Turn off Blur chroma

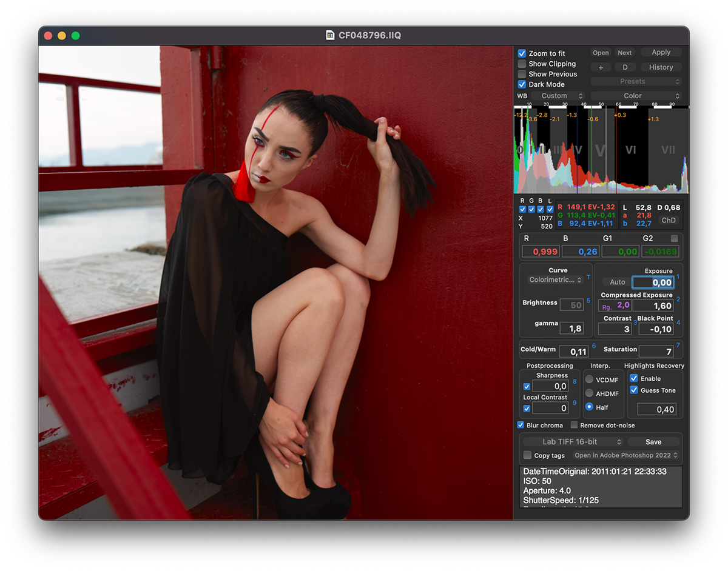click(x=521, y=425)
